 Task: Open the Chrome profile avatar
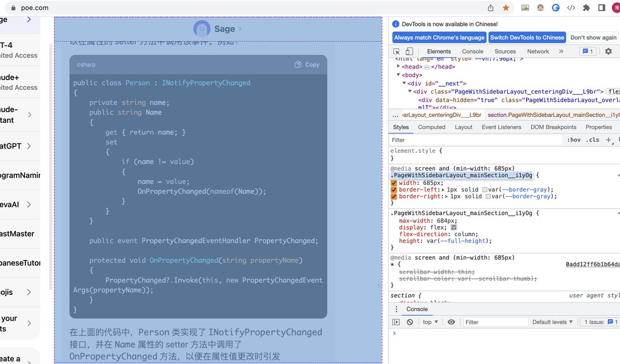click(x=617, y=8)
